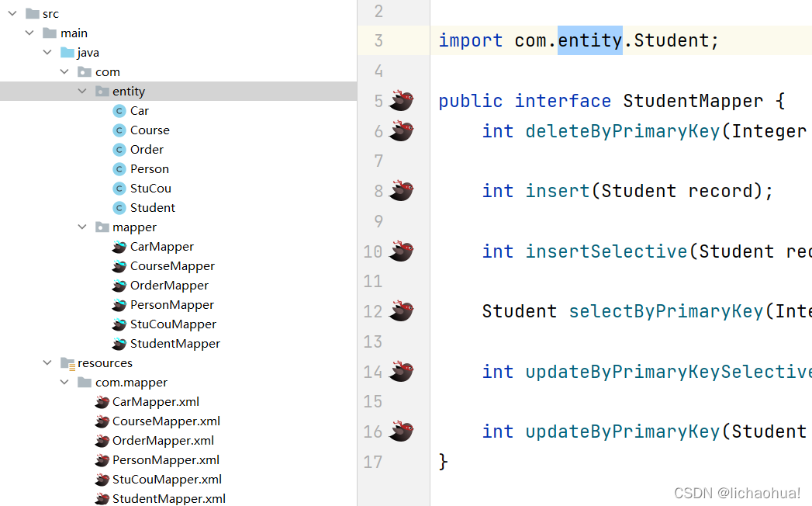Click the StudentMapper MyBatis bird icon
The width and height of the screenshot is (812, 506).
[119, 344]
